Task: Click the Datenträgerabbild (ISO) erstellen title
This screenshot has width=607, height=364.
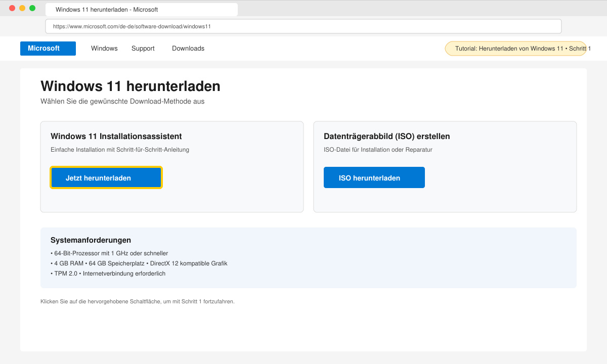Action: (x=387, y=136)
